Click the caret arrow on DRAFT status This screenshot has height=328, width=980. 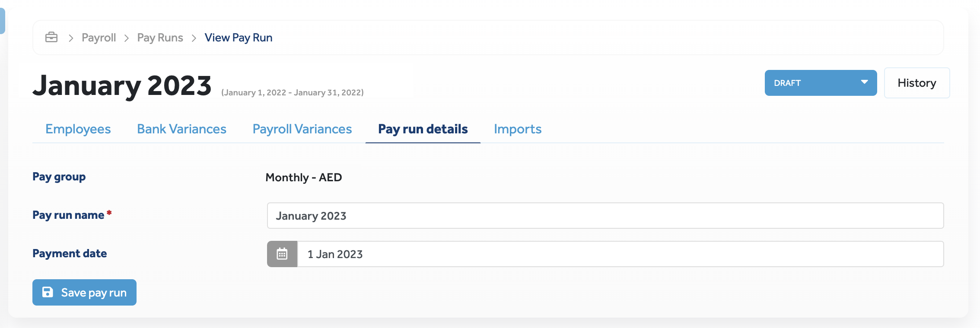864,82
